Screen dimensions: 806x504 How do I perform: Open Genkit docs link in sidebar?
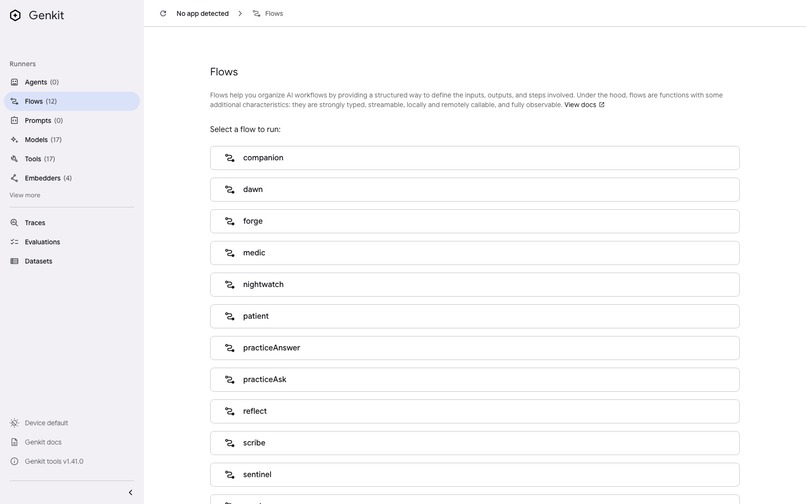(43, 442)
